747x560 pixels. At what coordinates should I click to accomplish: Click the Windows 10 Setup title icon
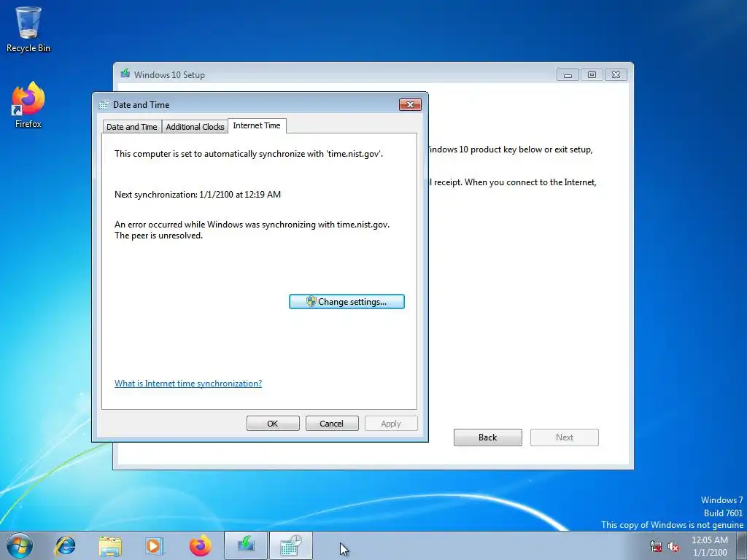pyautogui.click(x=125, y=74)
